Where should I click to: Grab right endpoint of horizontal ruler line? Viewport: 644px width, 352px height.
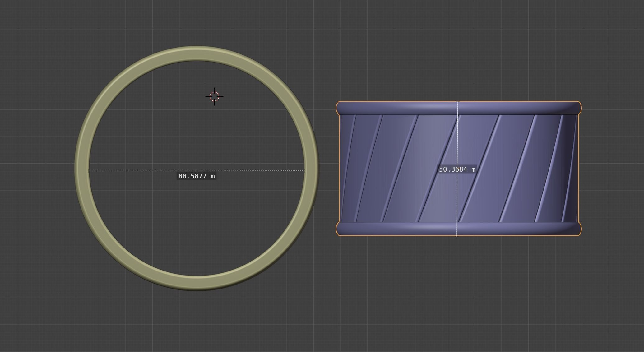[x=304, y=171]
